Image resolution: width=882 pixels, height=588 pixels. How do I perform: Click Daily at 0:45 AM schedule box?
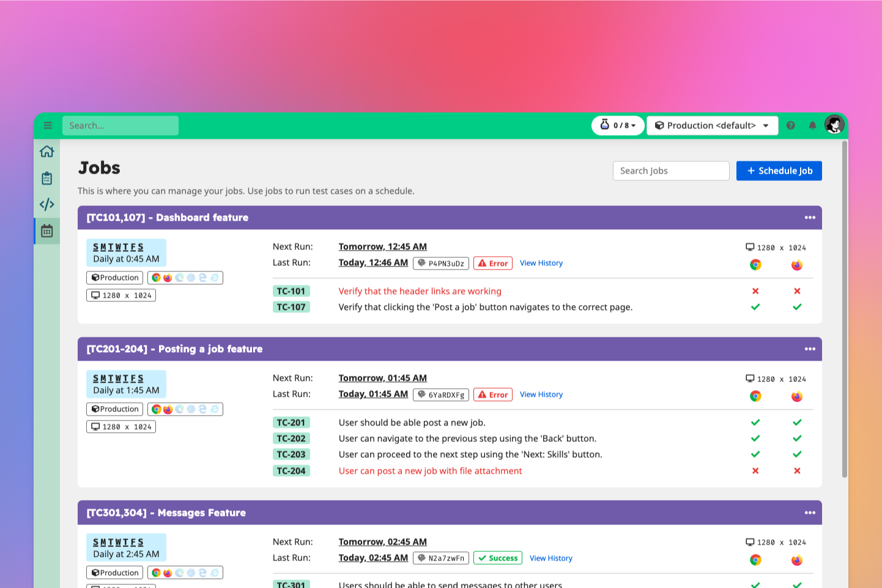126,253
